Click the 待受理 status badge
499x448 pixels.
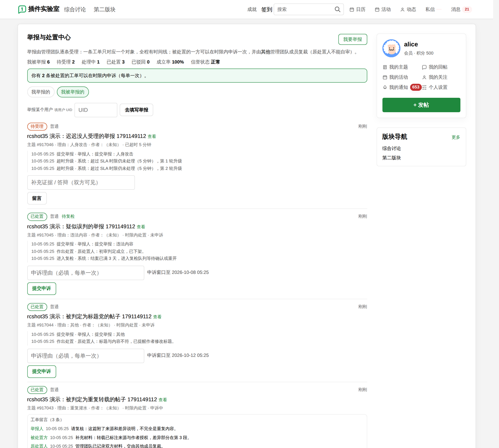pos(37,127)
